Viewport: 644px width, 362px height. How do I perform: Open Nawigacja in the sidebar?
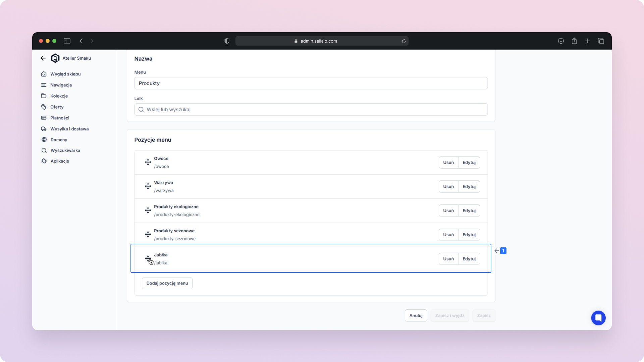coord(61,85)
